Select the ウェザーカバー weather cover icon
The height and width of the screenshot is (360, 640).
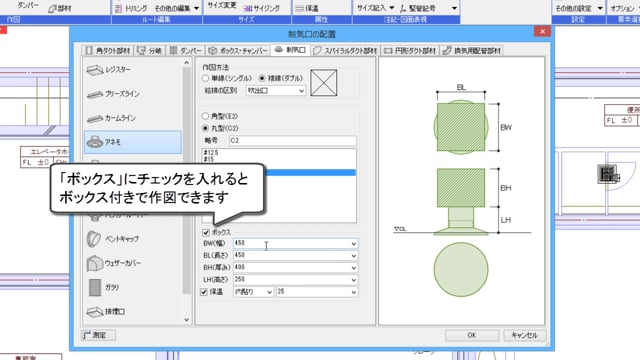tap(95, 263)
